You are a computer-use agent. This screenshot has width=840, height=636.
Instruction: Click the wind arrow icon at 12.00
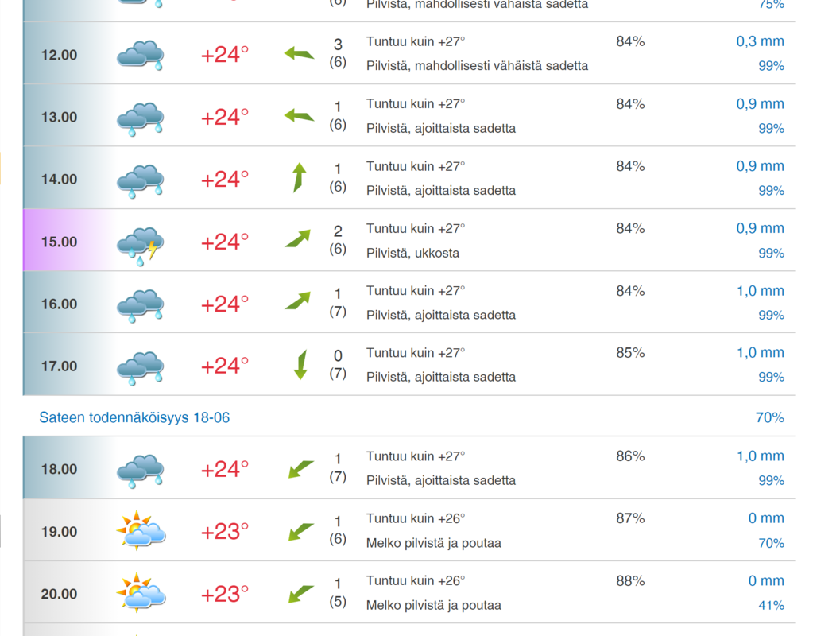(x=299, y=53)
